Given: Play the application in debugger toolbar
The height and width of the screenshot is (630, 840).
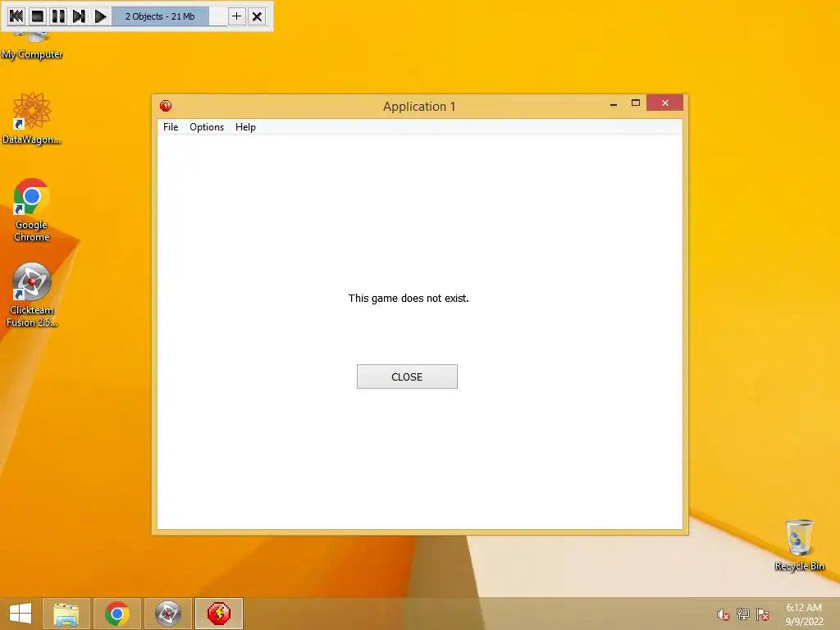Looking at the screenshot, I should [x=100, y=16].
